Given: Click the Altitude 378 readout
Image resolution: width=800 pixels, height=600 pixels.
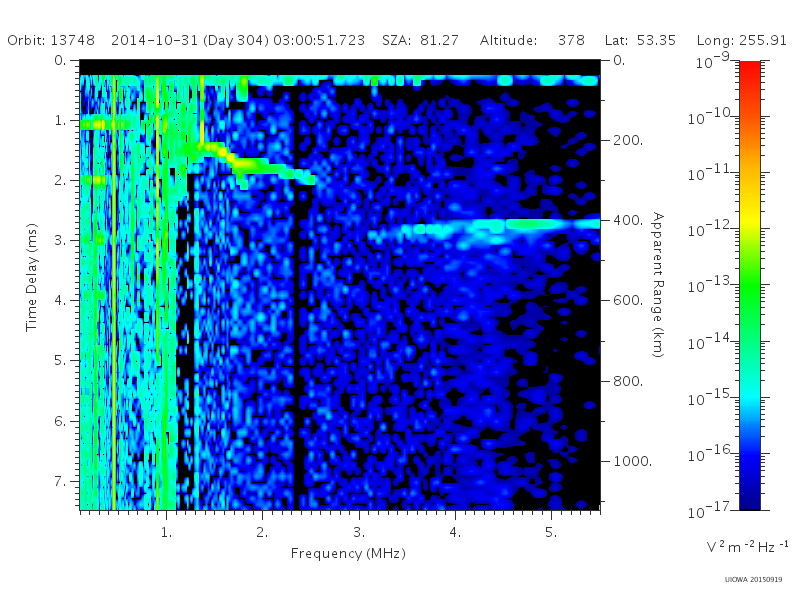Looking at the screenshot, I should (x=532, y=40).
